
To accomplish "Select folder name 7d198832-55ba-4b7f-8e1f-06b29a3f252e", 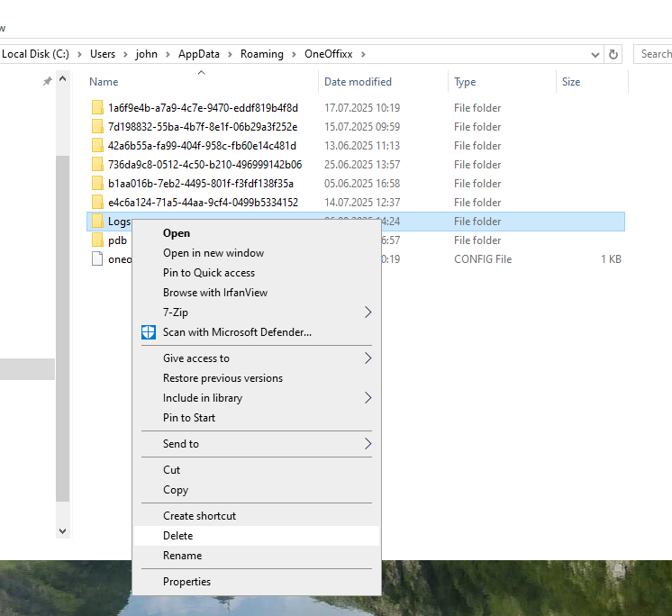I will point(203,126).
